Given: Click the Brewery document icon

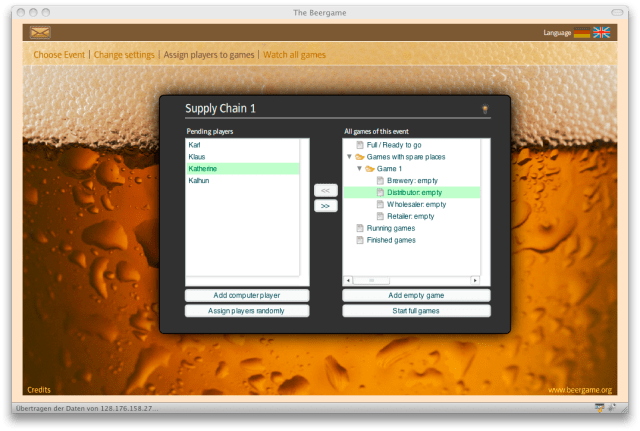Looking at the screenshot, I should pos(380,181).
